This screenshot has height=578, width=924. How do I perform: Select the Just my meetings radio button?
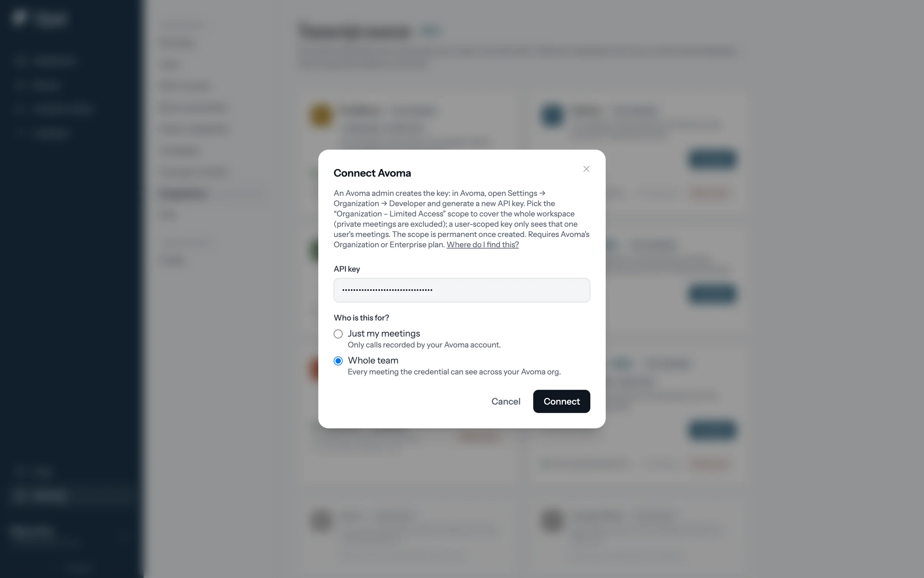(338, 334)
